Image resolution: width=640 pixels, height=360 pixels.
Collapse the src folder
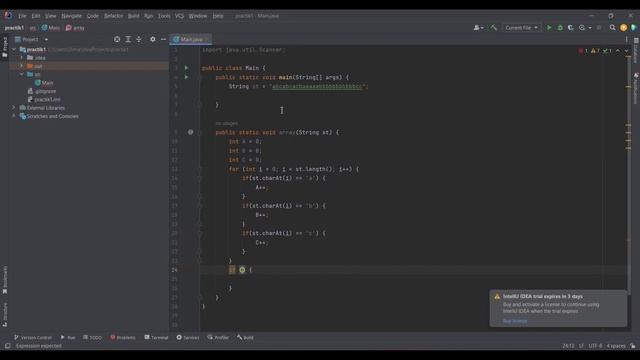click(22, 74)
